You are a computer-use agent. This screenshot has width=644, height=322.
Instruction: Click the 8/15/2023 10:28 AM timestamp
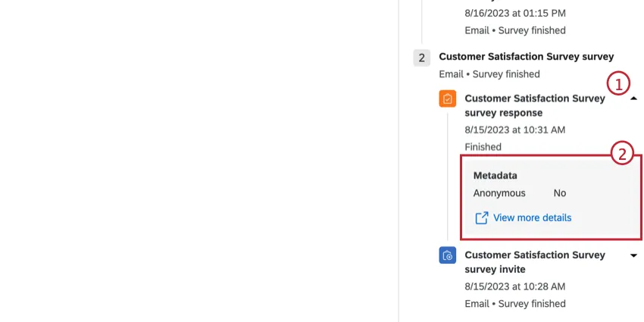(x=514, y=286)
